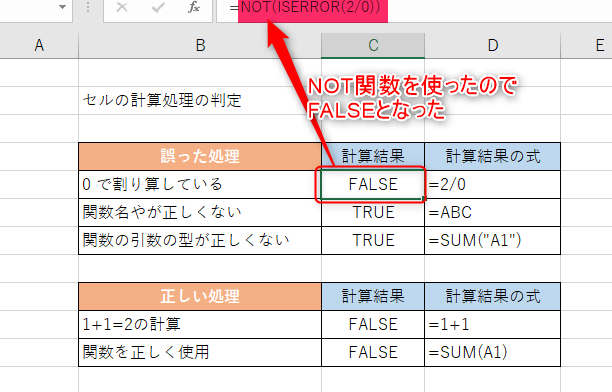Select the FALSE cell beside =SUM(A1)

click(373, 352)
